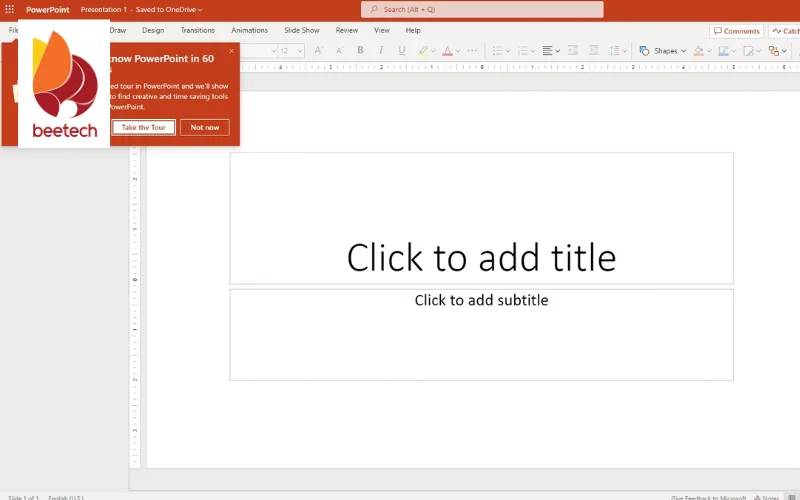
Task: Open presentation name and save status dropdown
Action: click(x=141, y=9)
